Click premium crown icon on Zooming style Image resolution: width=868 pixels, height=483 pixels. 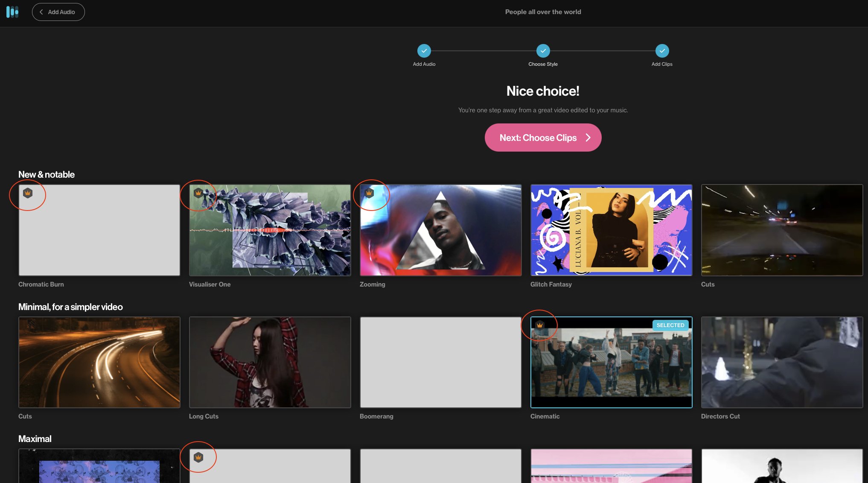pos(369,193)
